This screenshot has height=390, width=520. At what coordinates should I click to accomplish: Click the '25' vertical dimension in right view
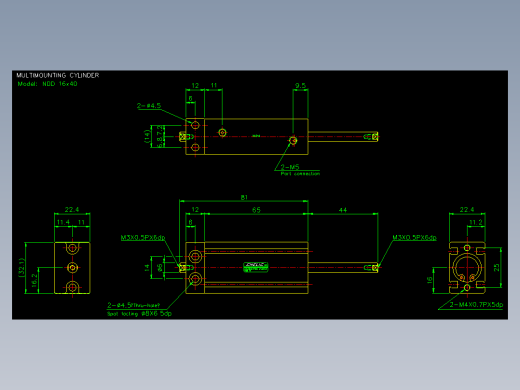point(497,267)
